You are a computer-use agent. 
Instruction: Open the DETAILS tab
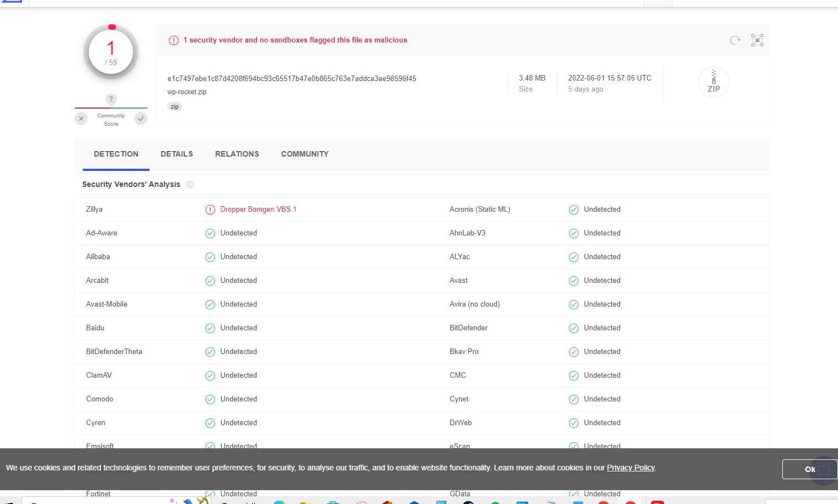tap(177, 154)
